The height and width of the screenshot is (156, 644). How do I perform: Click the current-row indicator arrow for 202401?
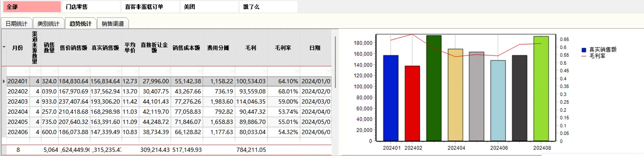click(4, 81)
